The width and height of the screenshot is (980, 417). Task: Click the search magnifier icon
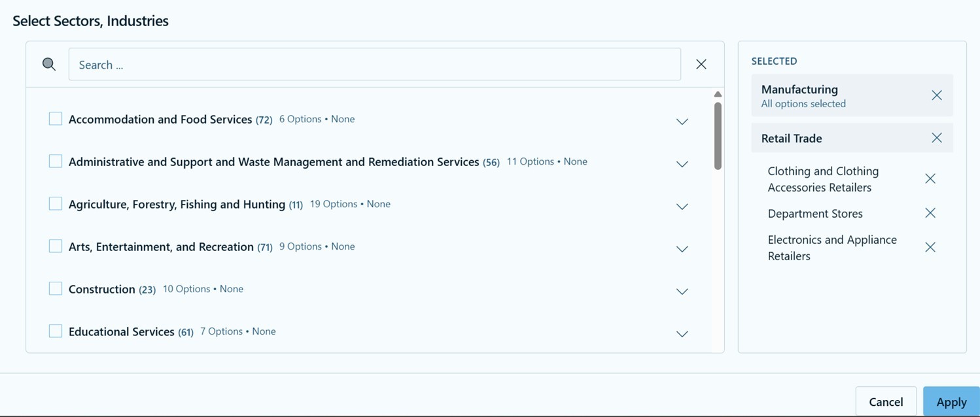(x=49, y=64)
